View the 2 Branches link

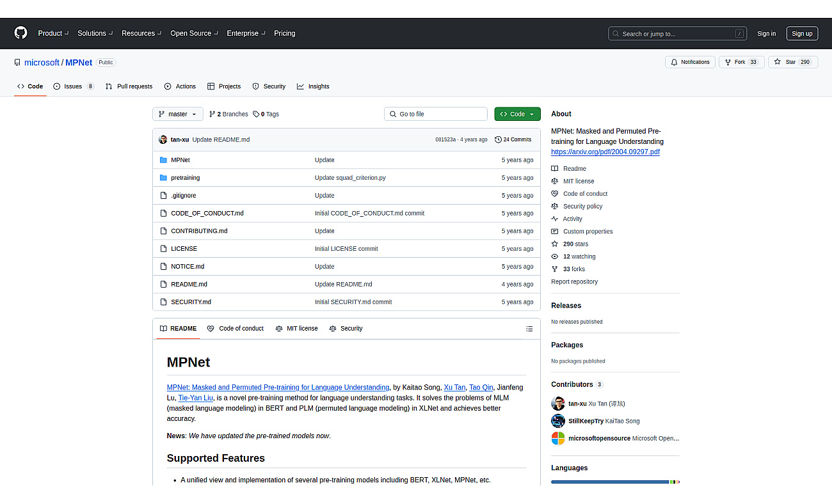tap(228, 114)
